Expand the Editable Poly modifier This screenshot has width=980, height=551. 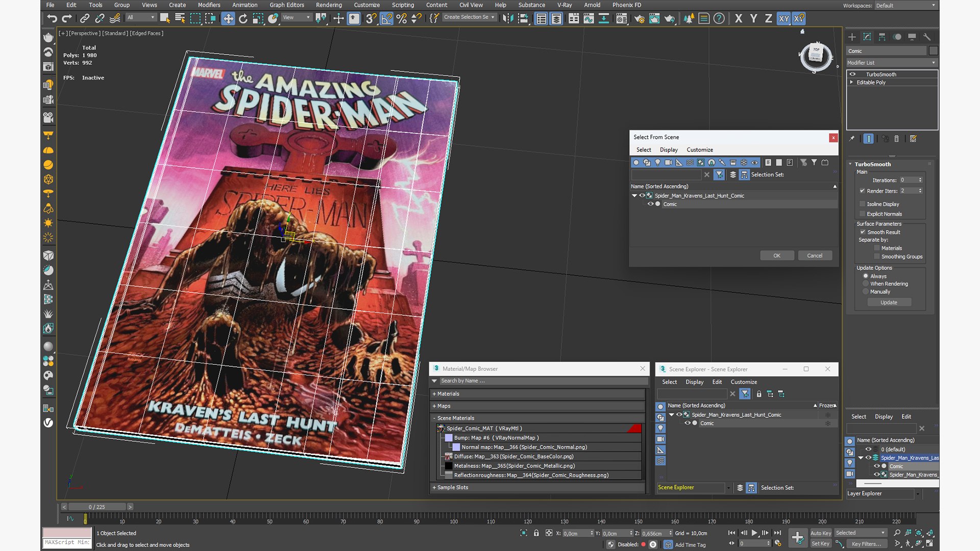(851, 82)
